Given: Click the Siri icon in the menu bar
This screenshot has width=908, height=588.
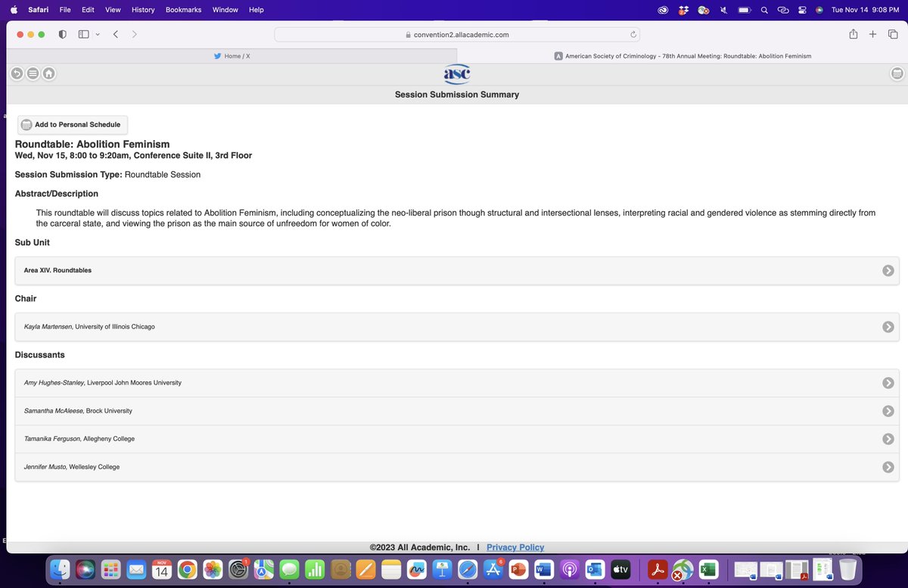Looking at the screenshot, I should click(819, 10).
